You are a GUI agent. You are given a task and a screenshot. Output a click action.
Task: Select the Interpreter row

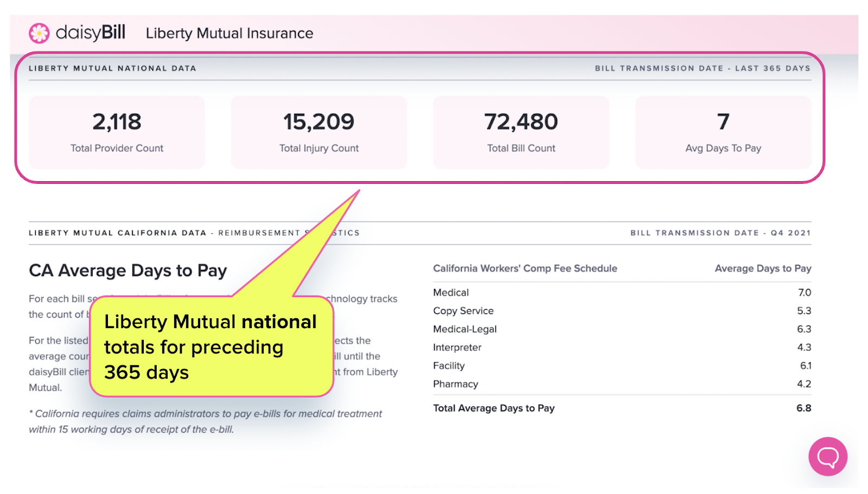622,347
